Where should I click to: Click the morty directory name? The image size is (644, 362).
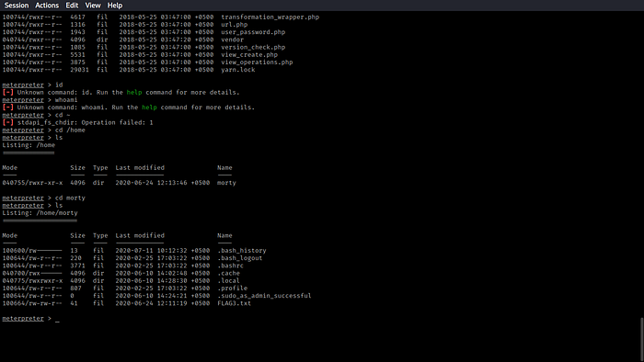[226, 183]
